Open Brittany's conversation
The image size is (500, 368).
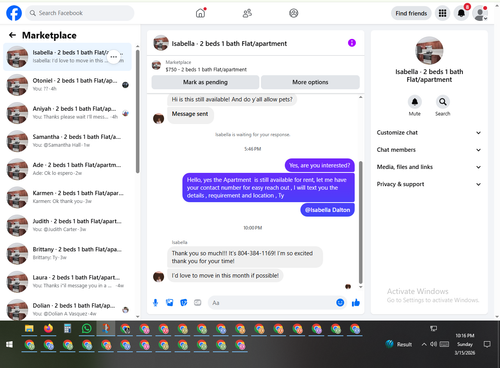coord(68,253)
